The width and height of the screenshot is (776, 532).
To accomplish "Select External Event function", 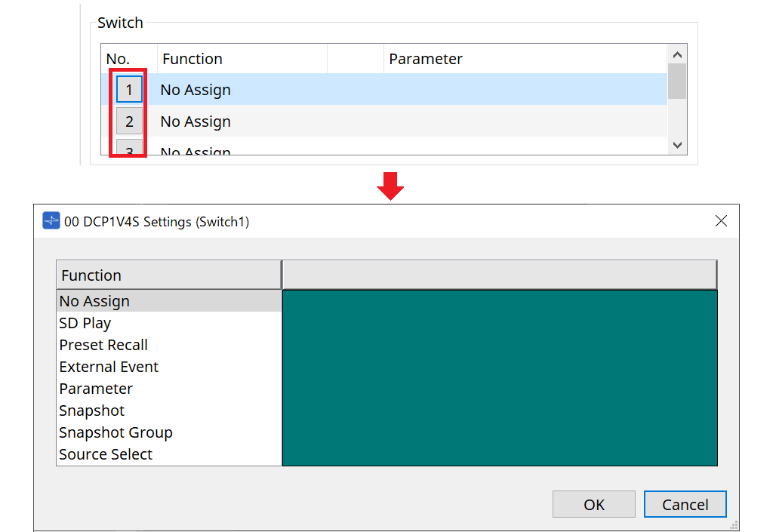I will tap(109, 367).
